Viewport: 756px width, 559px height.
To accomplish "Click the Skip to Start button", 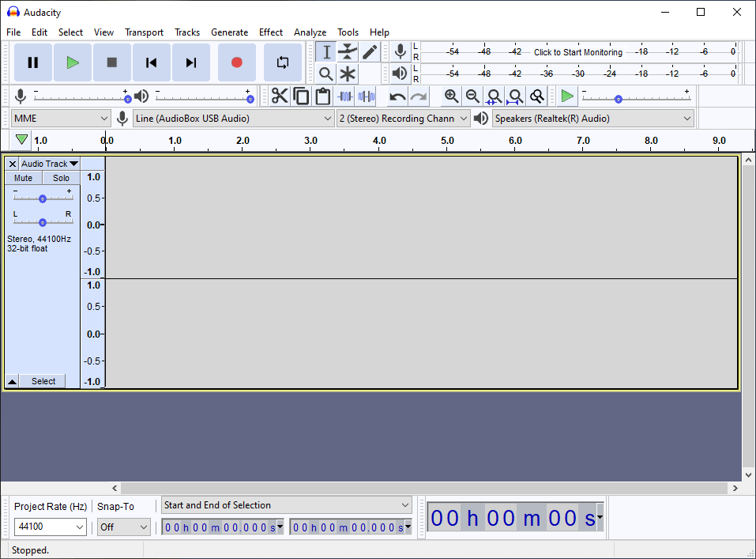I will [151, 62].
